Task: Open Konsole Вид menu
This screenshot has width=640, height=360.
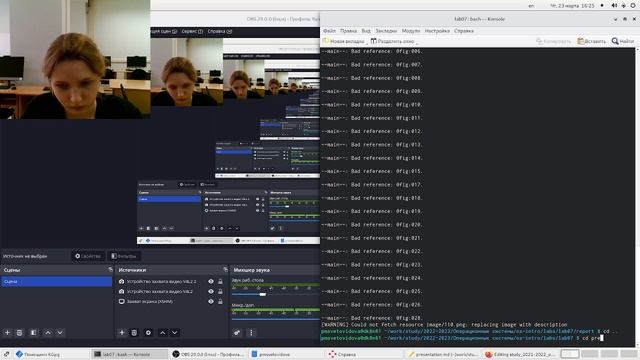Action: [366, 31]
